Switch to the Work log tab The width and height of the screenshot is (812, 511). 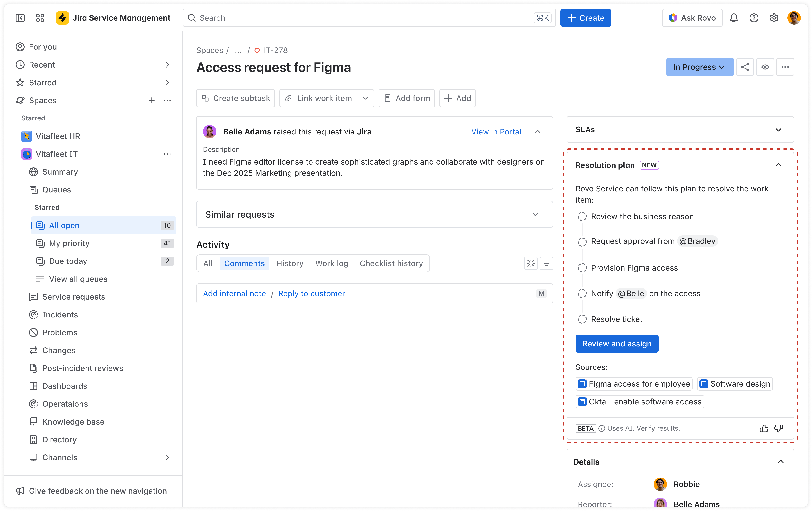[x=331, y=263]
